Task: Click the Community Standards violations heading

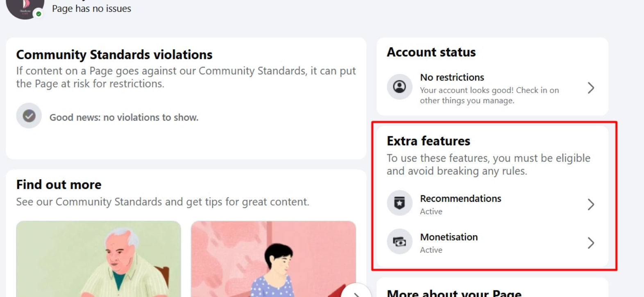Action: pyautogui.click(x=114, y=55)
